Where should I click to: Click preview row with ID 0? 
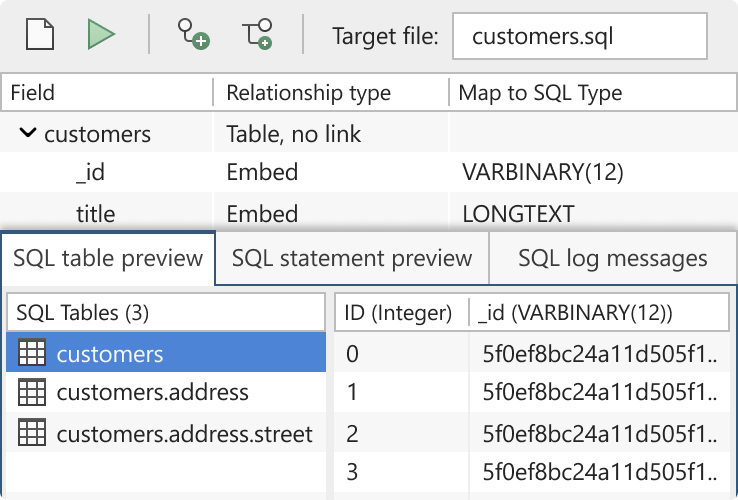tap(532, 353)
